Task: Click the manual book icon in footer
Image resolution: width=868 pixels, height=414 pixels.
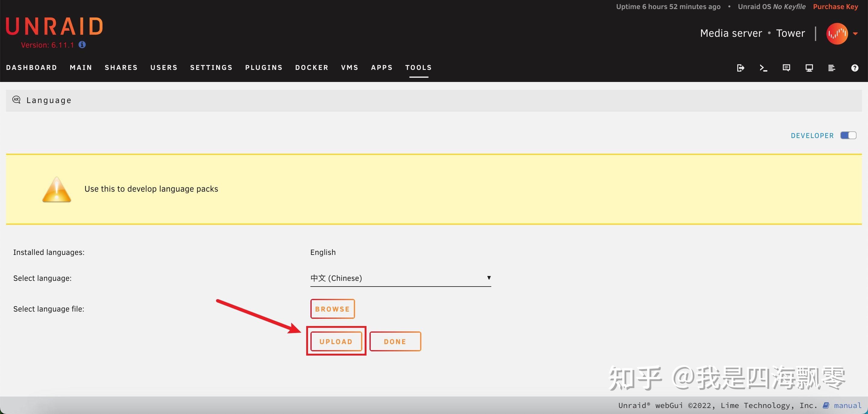Action: coord(826,405)
